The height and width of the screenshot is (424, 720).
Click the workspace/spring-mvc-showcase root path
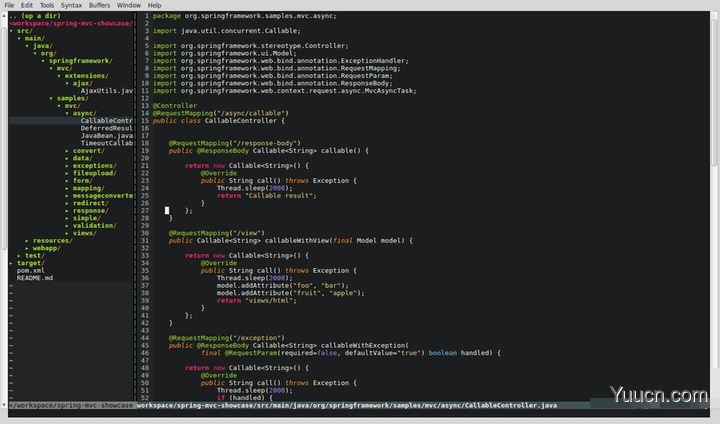71,23
